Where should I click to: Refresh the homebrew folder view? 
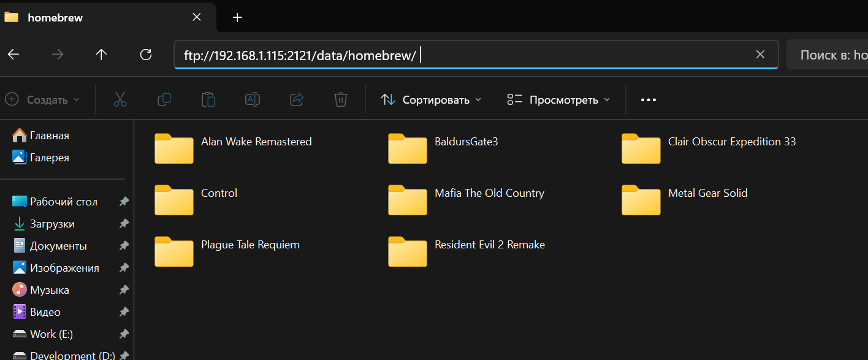(146, 55)
